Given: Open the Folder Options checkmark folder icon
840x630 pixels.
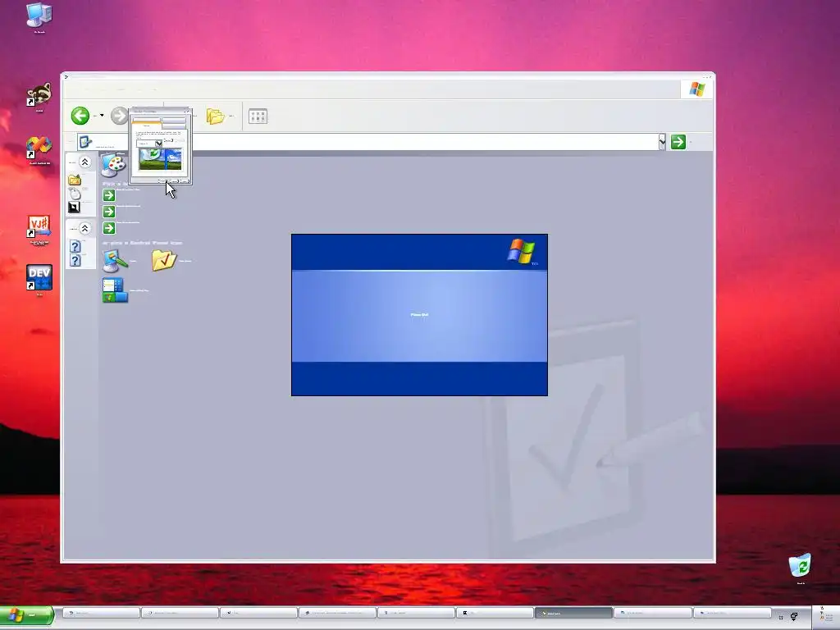Looking at the screenshot, I should tap(164, 260).
